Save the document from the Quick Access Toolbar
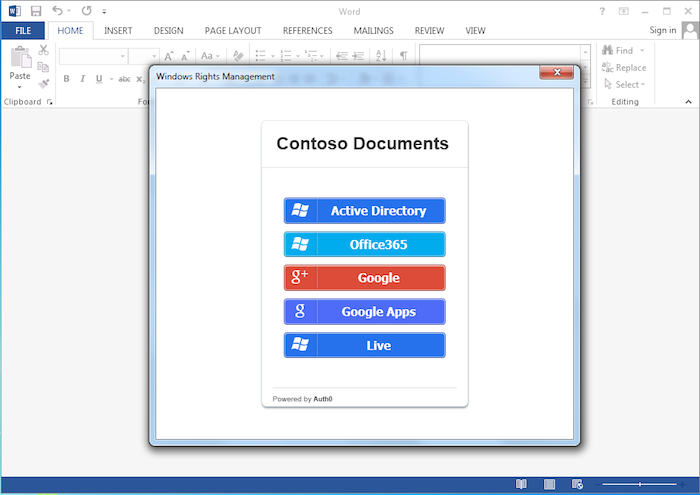 click(x=36, y=11)
